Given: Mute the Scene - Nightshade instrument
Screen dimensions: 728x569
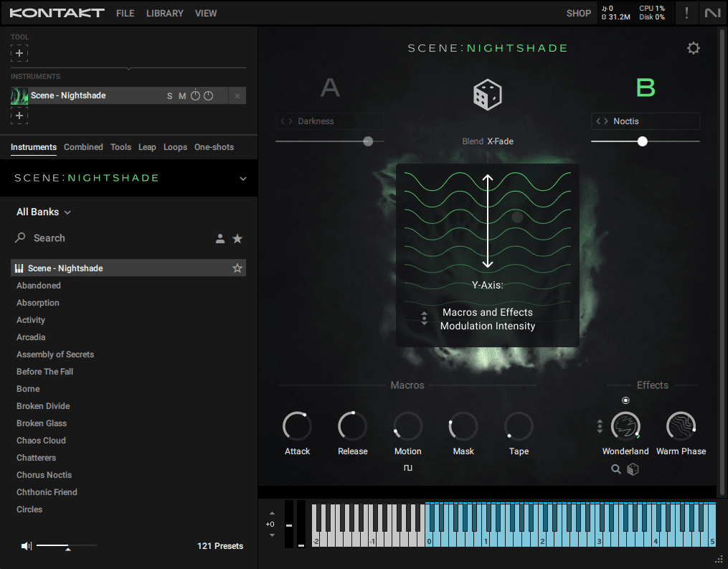Looking at the screenshot, I should pos(182,95).
